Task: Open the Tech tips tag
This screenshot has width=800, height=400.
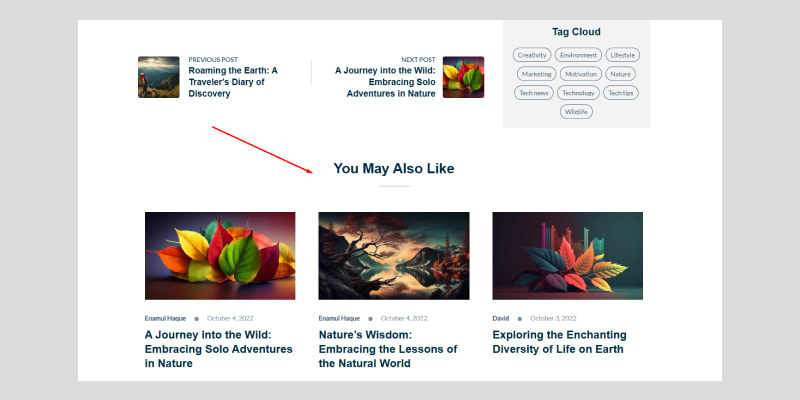Action: coord(621,93)
